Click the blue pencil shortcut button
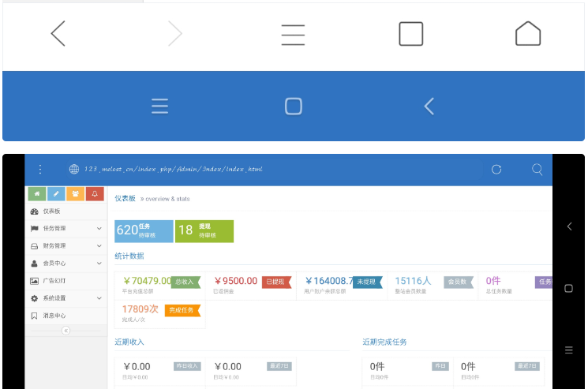 [x=56, y=194]
